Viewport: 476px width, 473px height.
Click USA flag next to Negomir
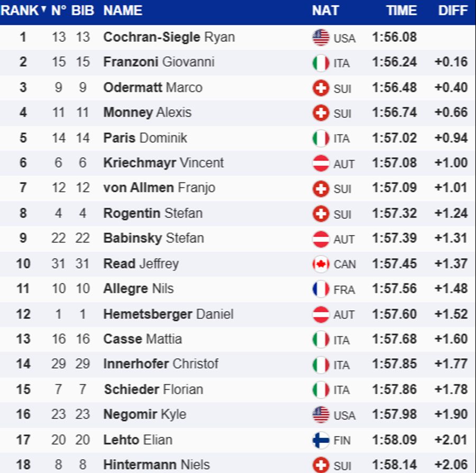321,415
